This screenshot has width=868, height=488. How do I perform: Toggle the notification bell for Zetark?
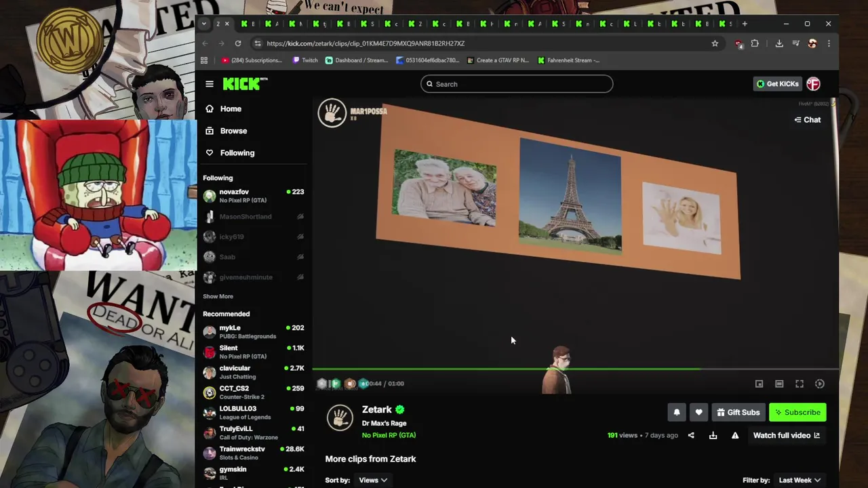(677, 412)
